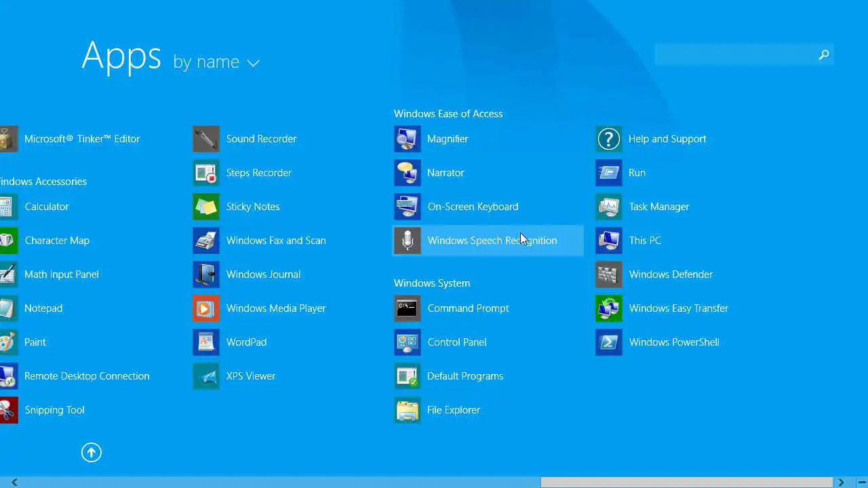Click the chevron next to by name
Screen dimensions: 868x488
point(254,63)
